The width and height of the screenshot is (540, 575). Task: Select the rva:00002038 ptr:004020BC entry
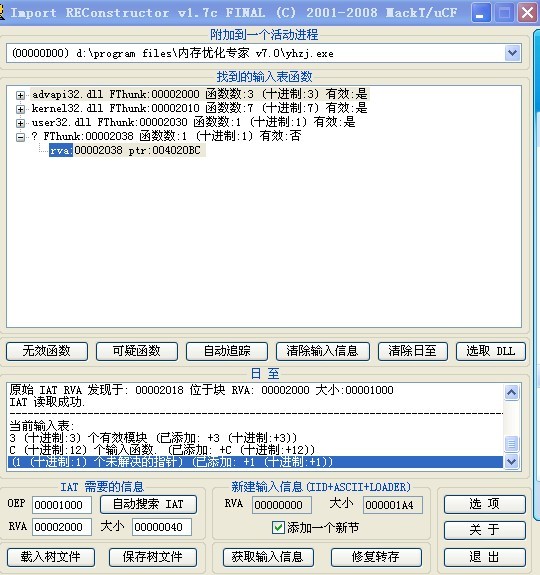(x=127, y=150)
